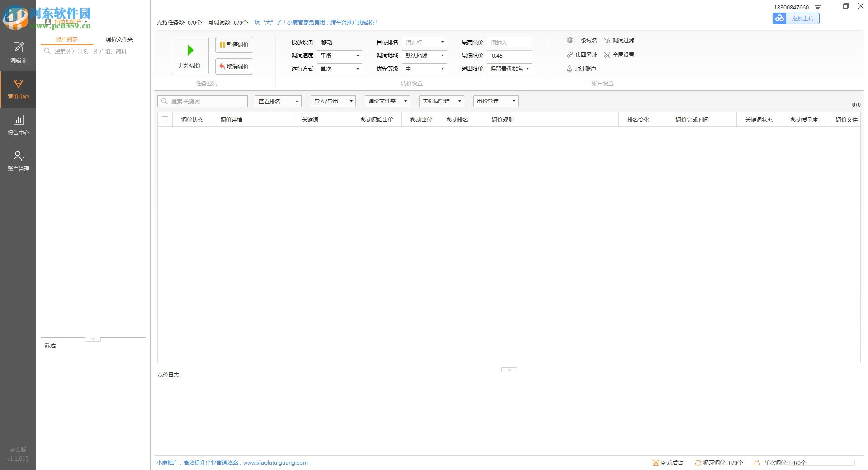The image size is (868, 470).
Task: Sort by 移动质量度 column header
Action: pos(804,120)
